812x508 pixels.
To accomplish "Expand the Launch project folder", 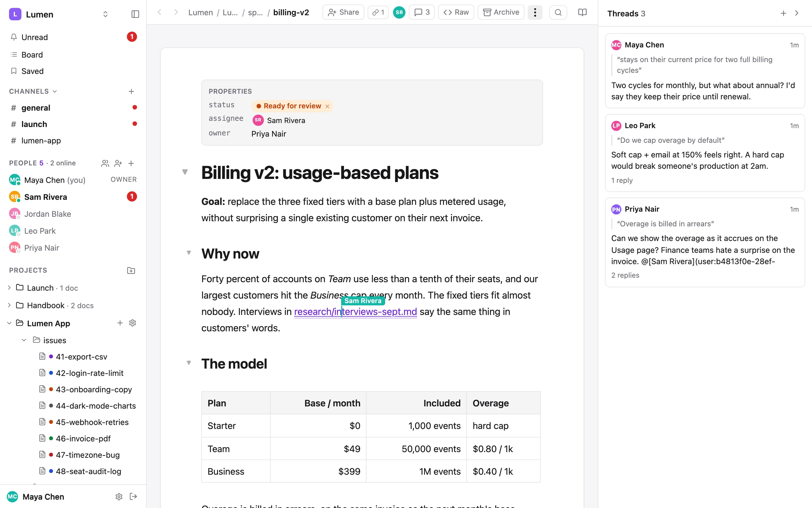I will (x=9, y=288).
